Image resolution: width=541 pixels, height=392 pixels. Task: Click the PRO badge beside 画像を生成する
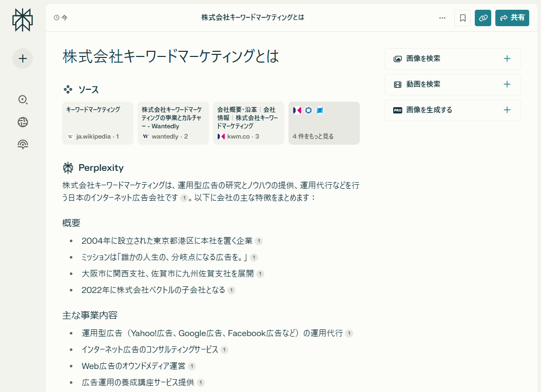pyautogui.click(x=397, y=110)
